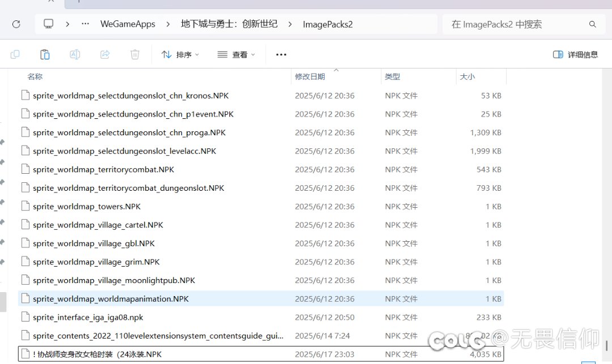Viewport: 612px width, 364px height.
Task: Select sprite_worldmap_village_cartel.NPK file
Action: point(98,225)
